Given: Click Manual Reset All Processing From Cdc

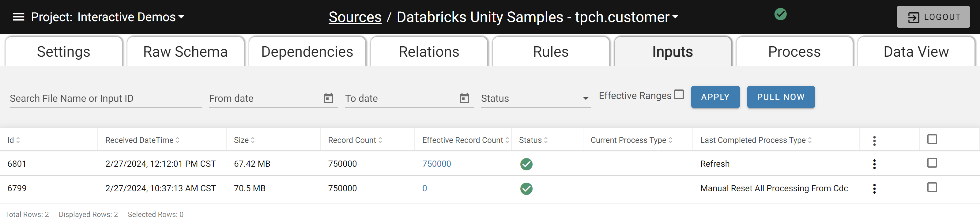Looking at the screenshot, I should pos(774,188).
